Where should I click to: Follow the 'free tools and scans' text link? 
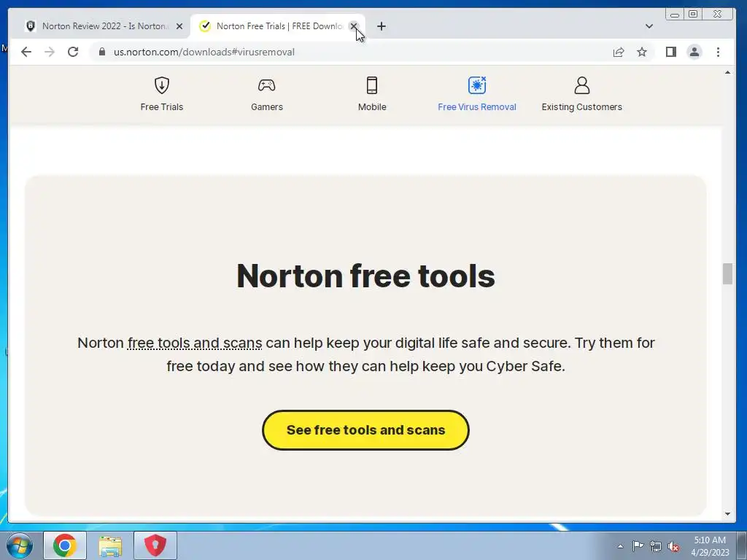pos(195,343)
